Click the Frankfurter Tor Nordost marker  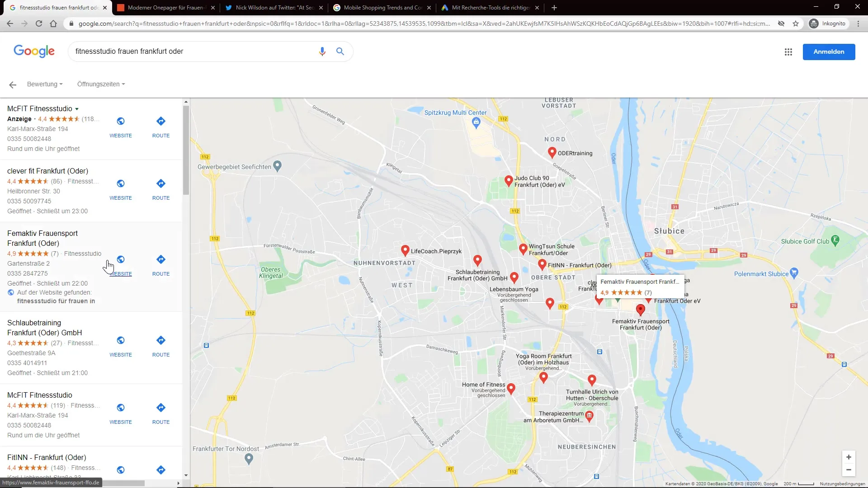(249, 459)
